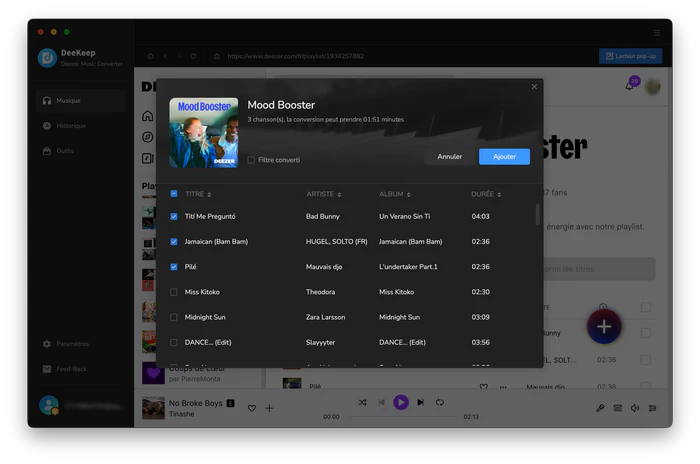Open the Deezer profile avatar

[x=652, y=87]
